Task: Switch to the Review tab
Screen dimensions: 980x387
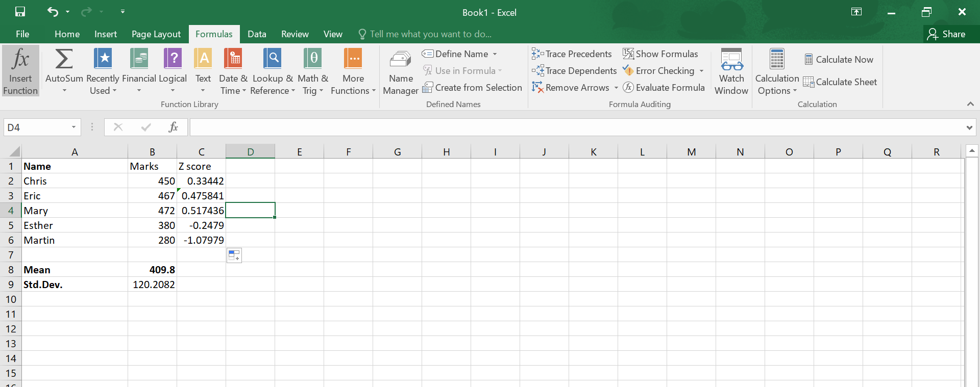Action: click(295, 34)
